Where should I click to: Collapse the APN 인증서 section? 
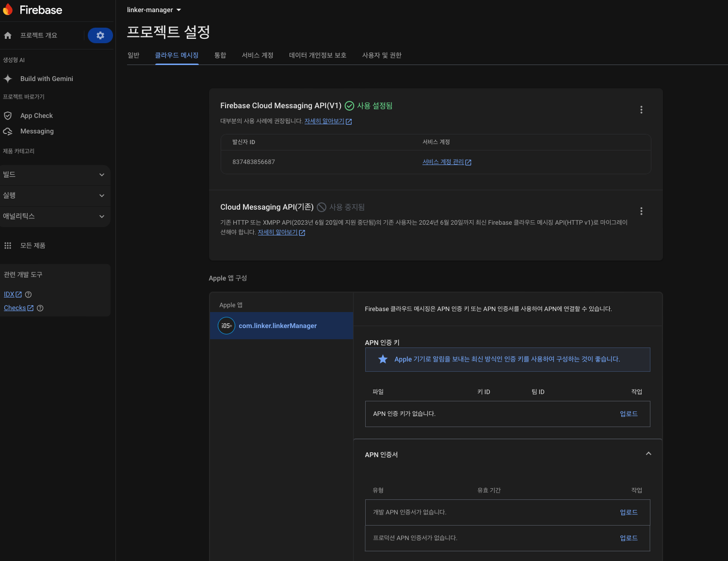pyautogui.click(x=648, y=454)
